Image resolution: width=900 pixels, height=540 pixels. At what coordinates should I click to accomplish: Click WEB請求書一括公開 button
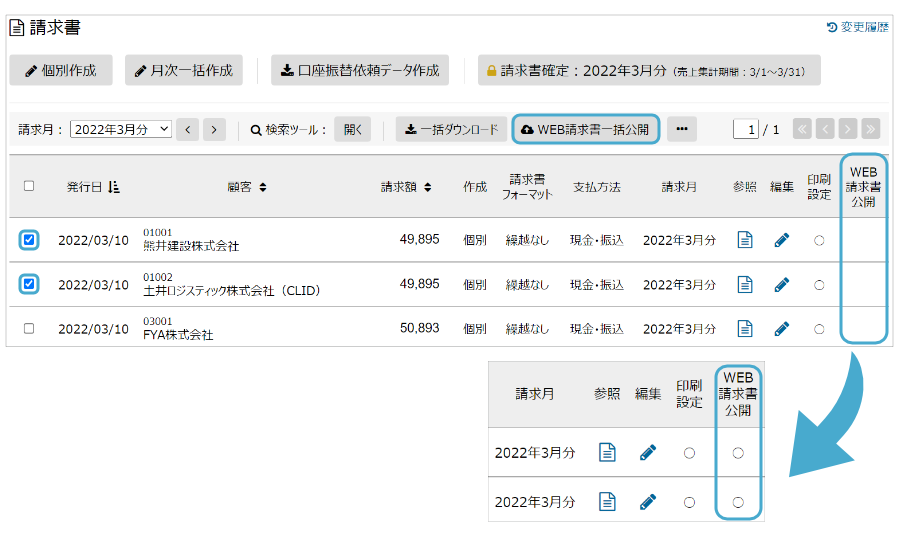coord(585,129)
